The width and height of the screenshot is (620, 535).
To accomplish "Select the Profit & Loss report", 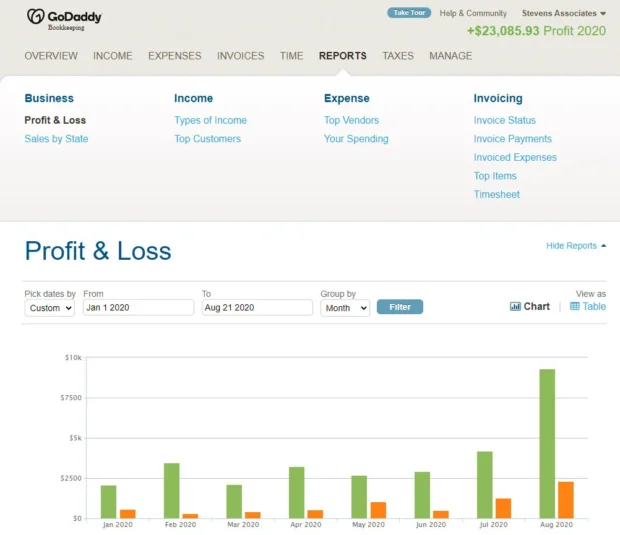I will (55, 120).
